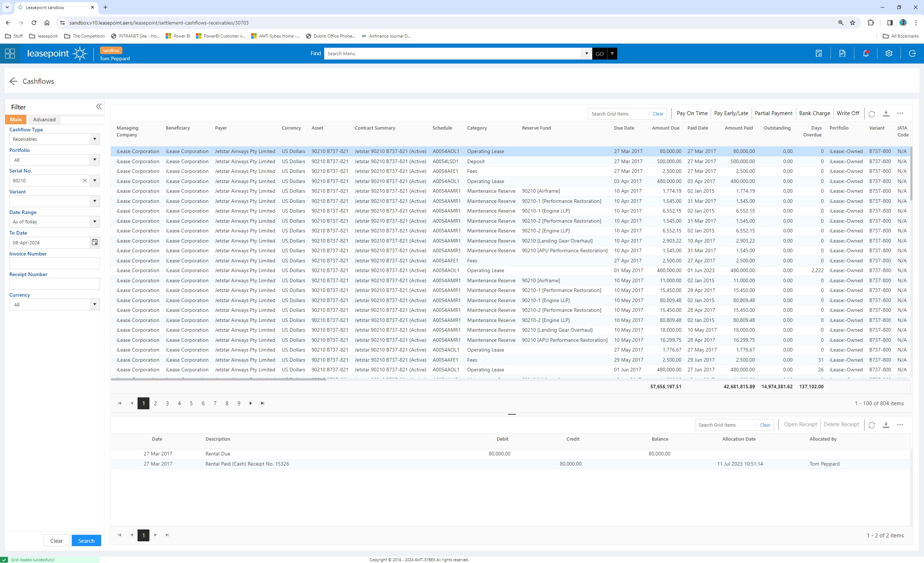Click Write Off button

point(848,113)
